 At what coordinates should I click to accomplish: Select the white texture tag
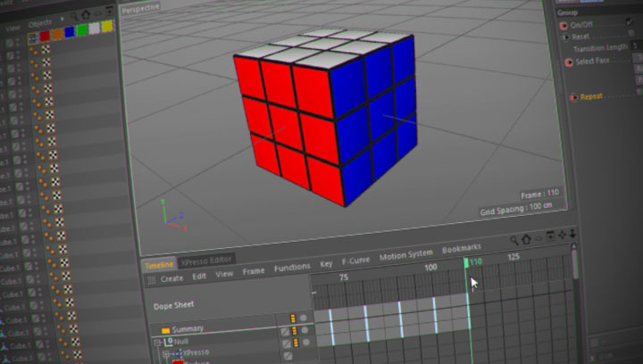click(95, 28)
